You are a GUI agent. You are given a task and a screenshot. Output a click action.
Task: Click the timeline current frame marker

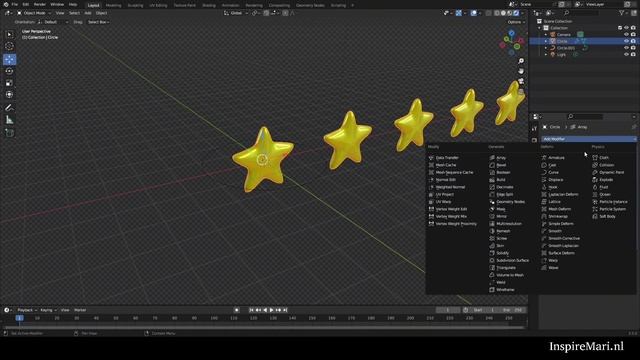pos(19,318)
